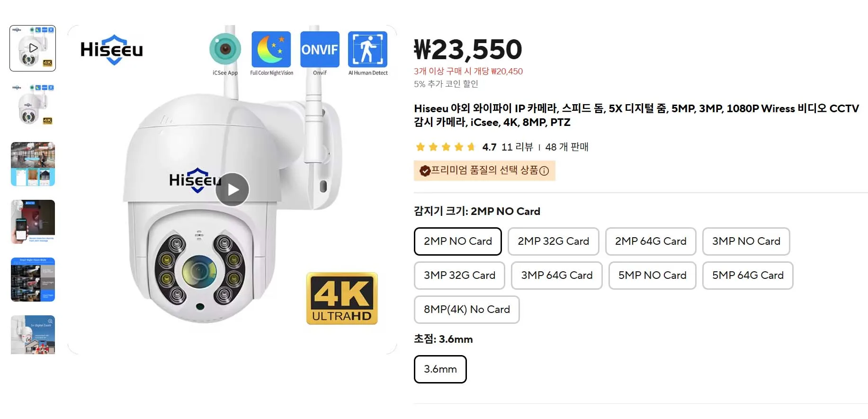Viewport: 868px width, 419px height.
Task: Select the 5MP NO Card option
Action: pos(652,276)
